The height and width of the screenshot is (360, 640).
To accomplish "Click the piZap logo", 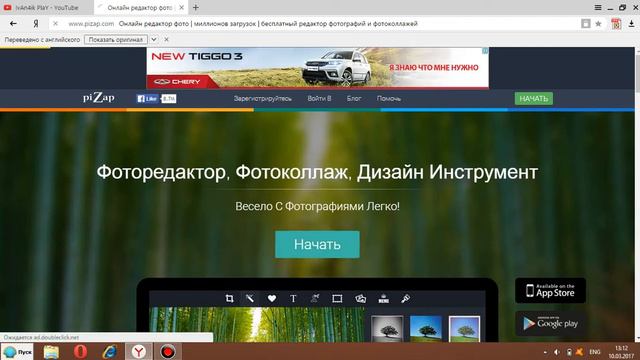I will (x=99, y=98).
